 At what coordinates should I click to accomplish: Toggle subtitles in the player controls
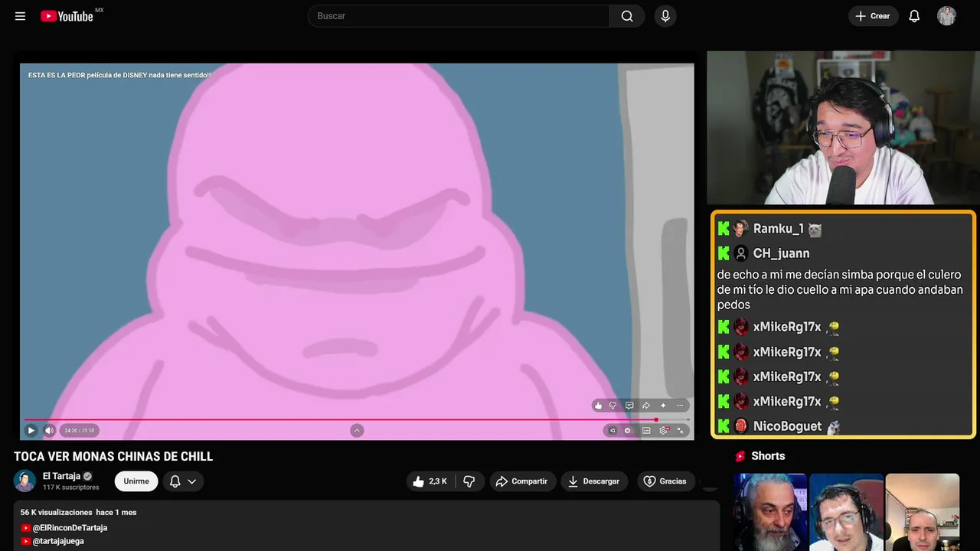[646, 430]
